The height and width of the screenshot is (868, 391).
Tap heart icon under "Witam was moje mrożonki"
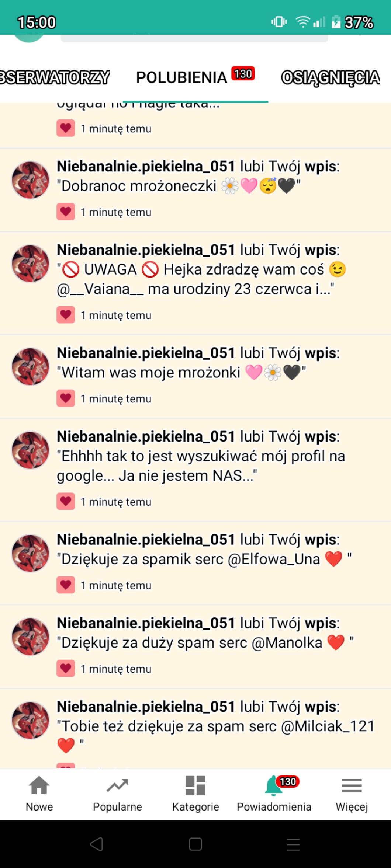click(66, 398)
